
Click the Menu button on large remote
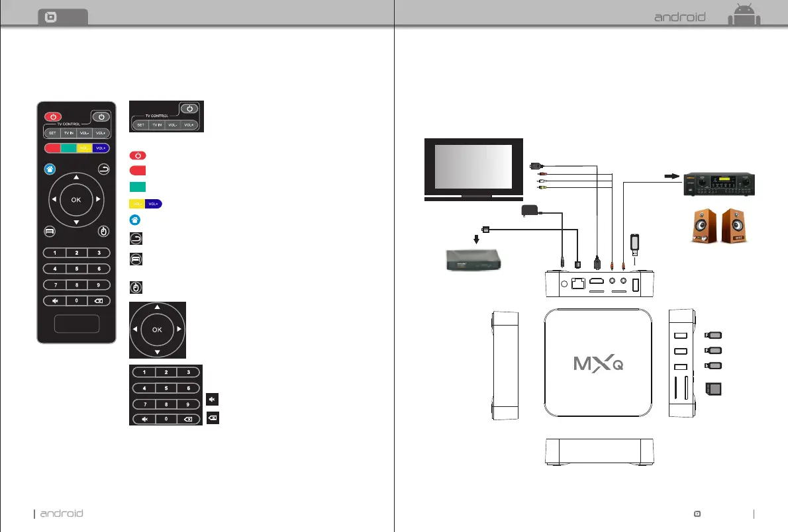tap(49, 232)
